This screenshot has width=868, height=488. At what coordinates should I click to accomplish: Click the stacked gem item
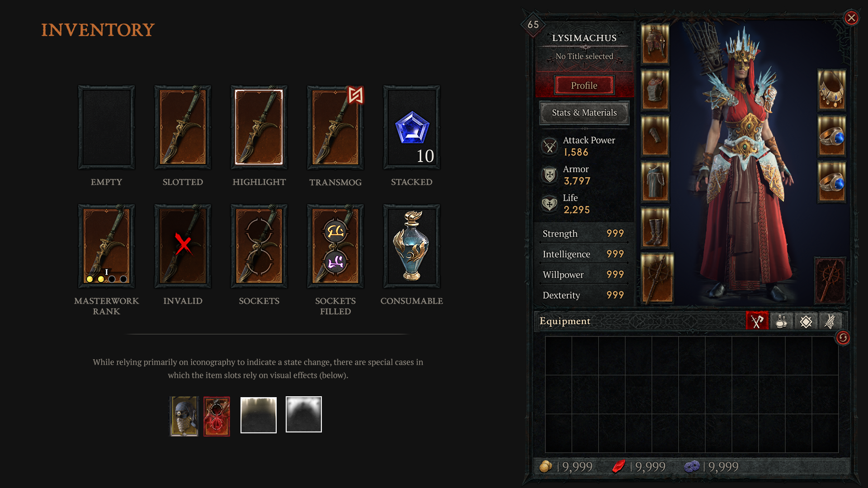pyautogui.click(x=412, y=127)
